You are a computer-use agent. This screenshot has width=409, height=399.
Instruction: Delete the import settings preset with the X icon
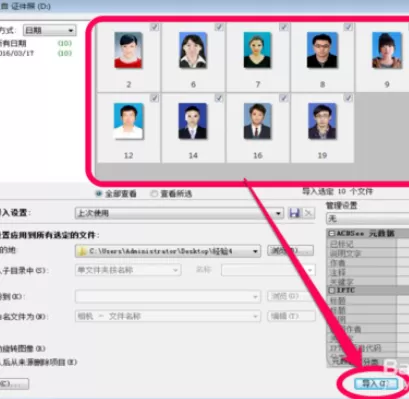pos(309,213)
